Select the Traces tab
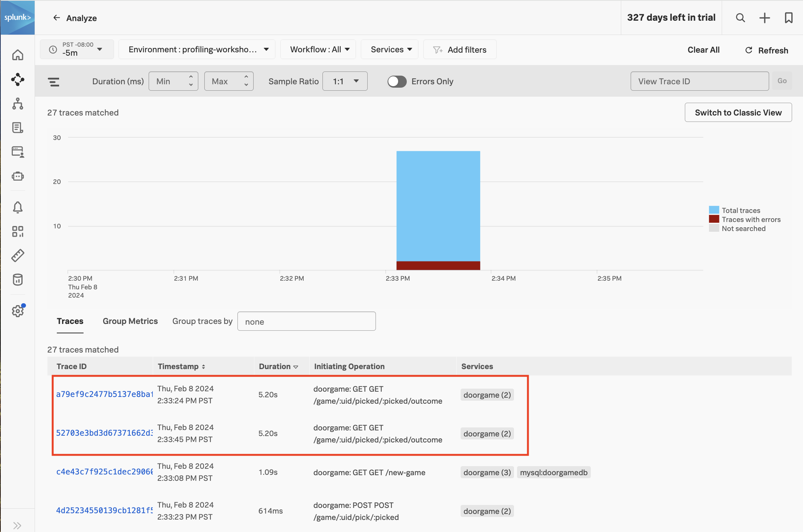Viewport: 803px width, 532px height. pyautogui.click(x=70, y=321)
